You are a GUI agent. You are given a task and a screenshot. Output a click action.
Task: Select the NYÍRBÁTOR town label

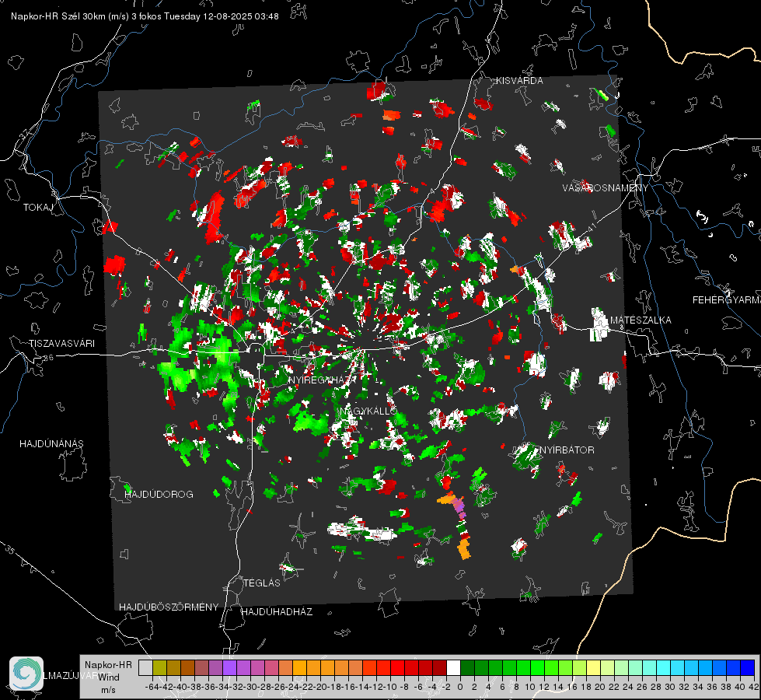tap(567, 450)
